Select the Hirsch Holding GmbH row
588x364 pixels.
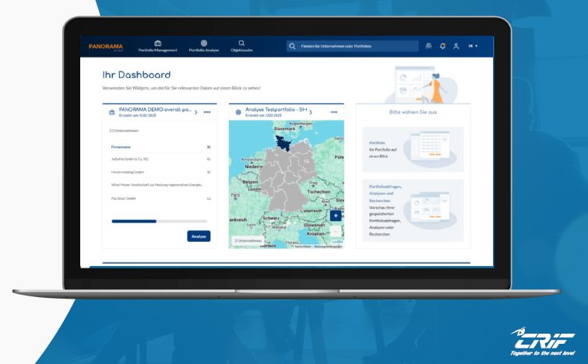tap(160, 172)
